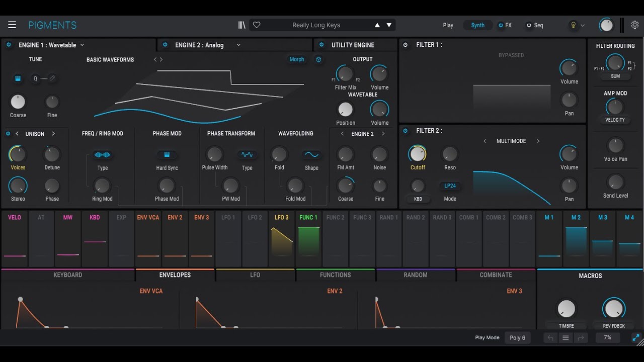Switch to next filter 2 type
This screenshot has width=644, height=362.
(538, 141)
